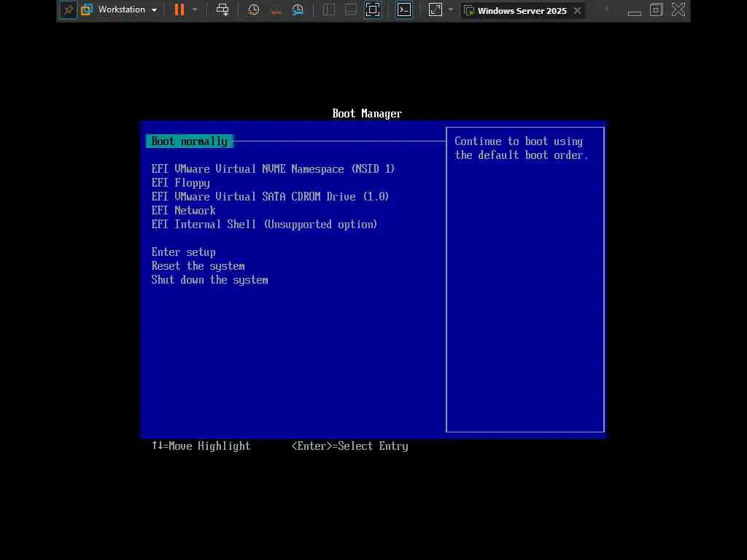
Task: Close the VMware Workstation window
Action: (x=678, y=10)
